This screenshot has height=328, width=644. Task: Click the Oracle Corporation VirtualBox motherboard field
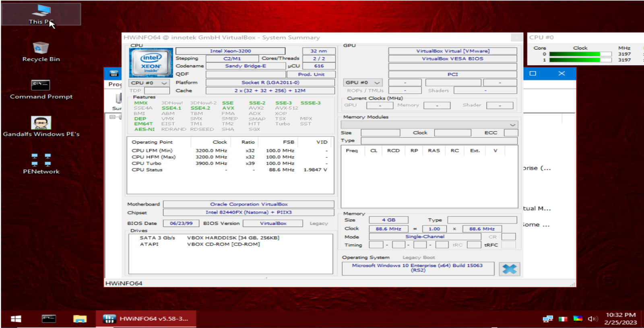coord(249,204)
